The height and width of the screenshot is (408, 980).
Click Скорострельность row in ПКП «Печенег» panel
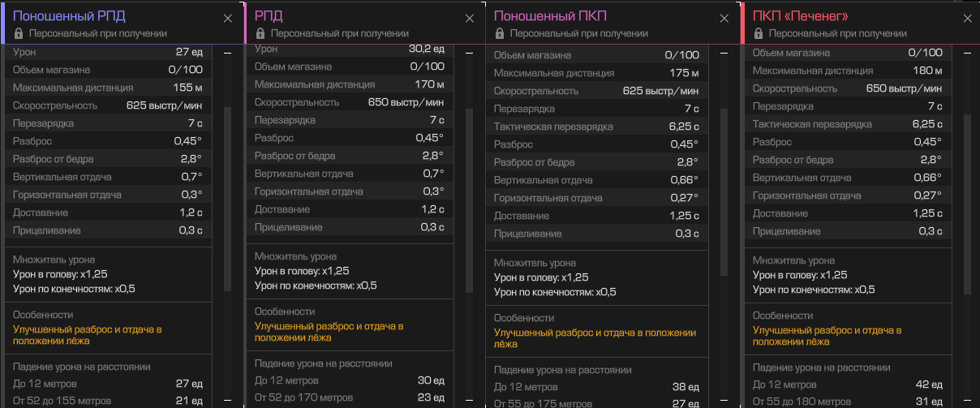tap(848, 88)
